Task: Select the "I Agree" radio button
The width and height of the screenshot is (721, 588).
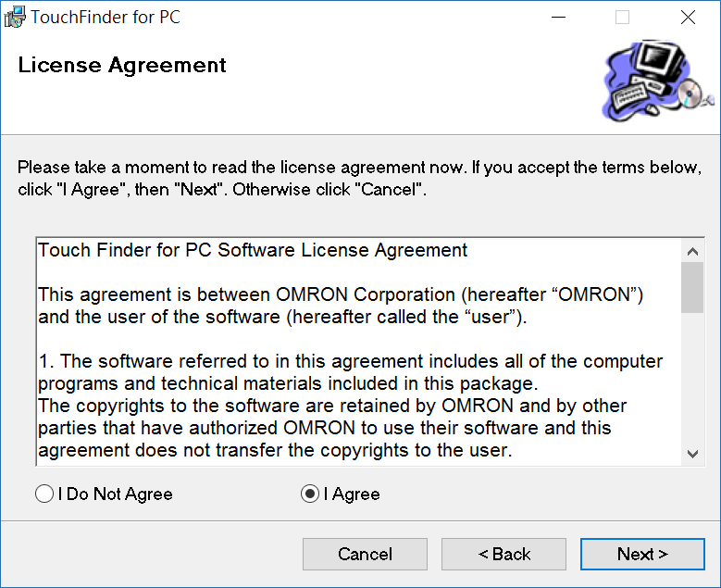Action: pos(310,494)
